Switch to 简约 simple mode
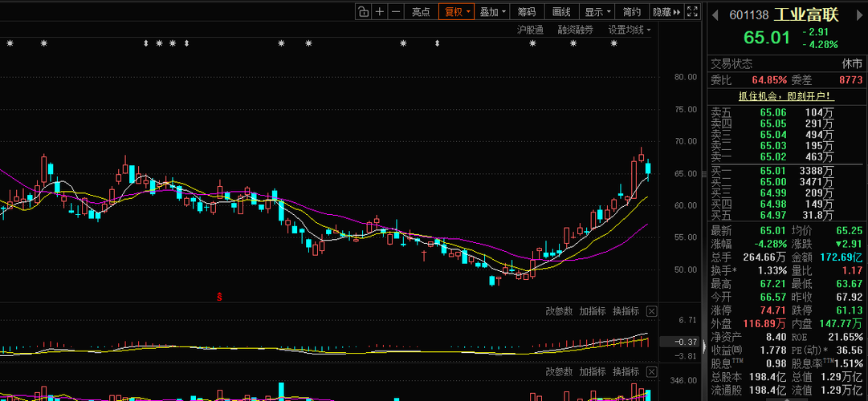This screenshot has height=401, width=868. point(632,11)
